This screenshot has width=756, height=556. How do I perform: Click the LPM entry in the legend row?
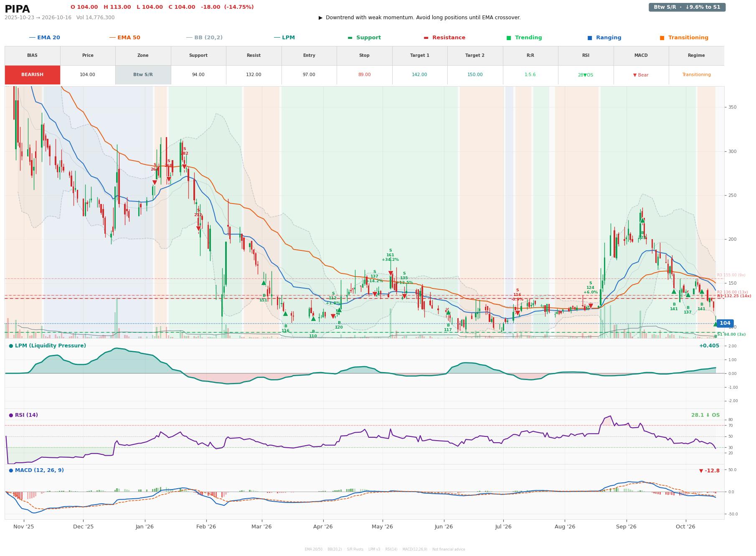tap(284, 38)
